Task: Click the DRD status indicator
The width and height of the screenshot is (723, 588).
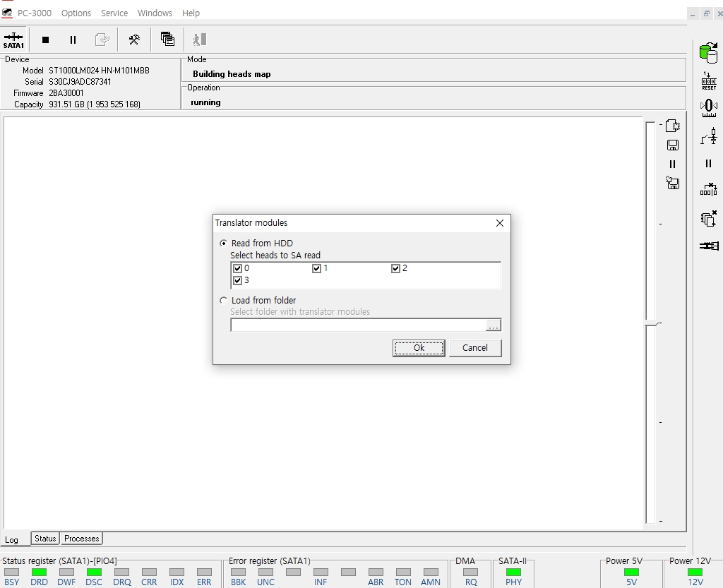Action: [x=40, y=572]
